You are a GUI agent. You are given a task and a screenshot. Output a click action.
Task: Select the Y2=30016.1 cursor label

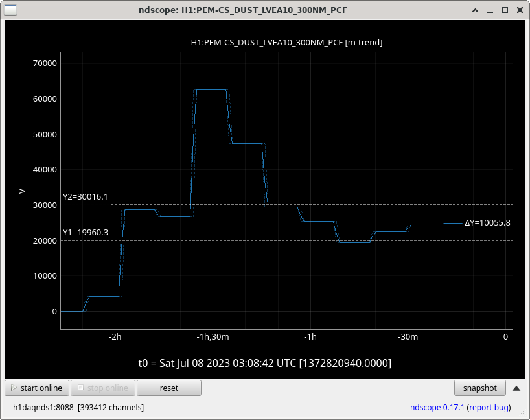coord(85,197)
